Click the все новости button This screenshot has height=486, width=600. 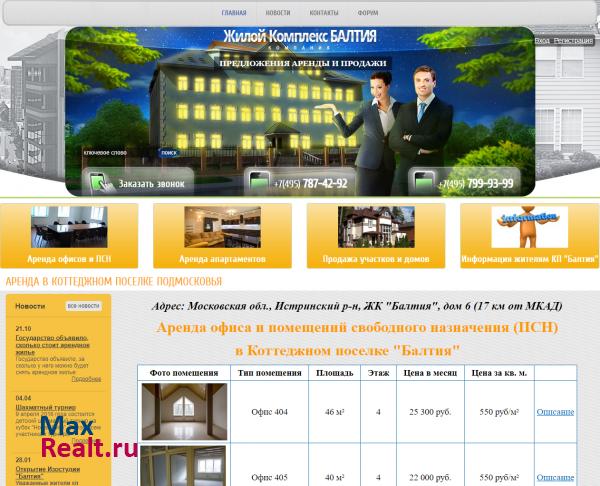[x=83, y=306]
